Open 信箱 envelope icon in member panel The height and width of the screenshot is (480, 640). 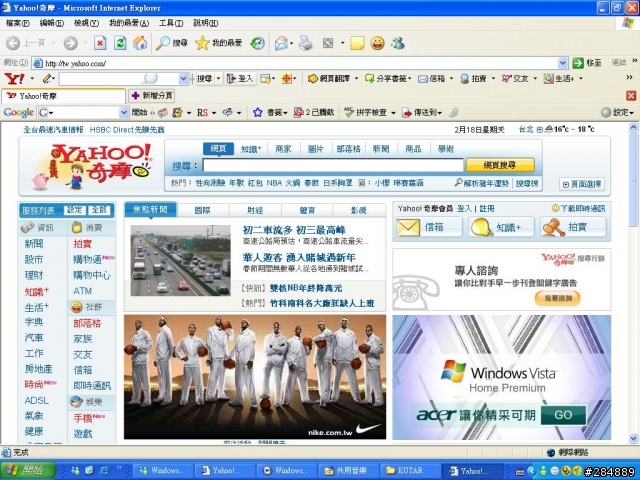pyautogui.click(x=408, y=227)
